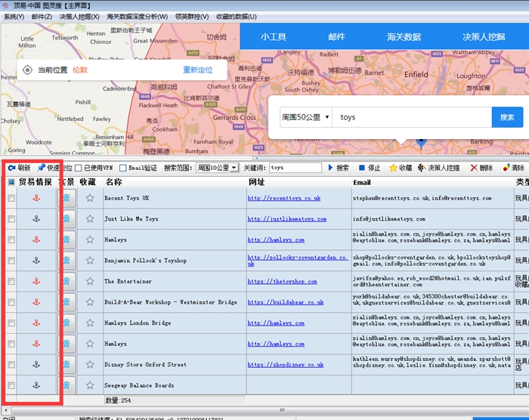Open the recenttoys.co.uk link
This screenshot has height=420, width=529.
coord(283,198)
